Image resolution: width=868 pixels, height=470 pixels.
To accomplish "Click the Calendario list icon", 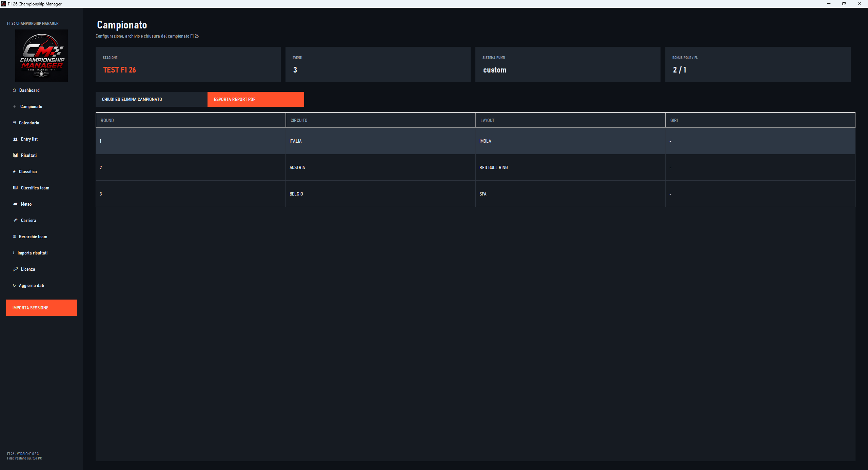I will coord(14,123).
